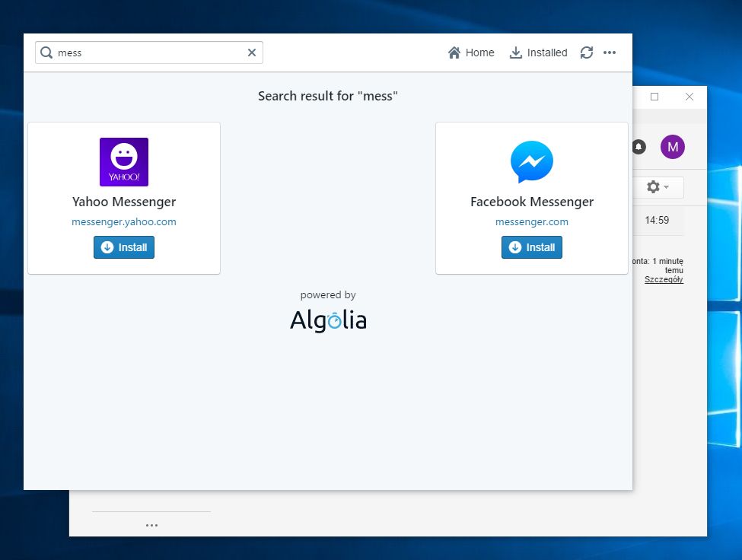
Task: Install Facebook Messenger
Action: 532,247
